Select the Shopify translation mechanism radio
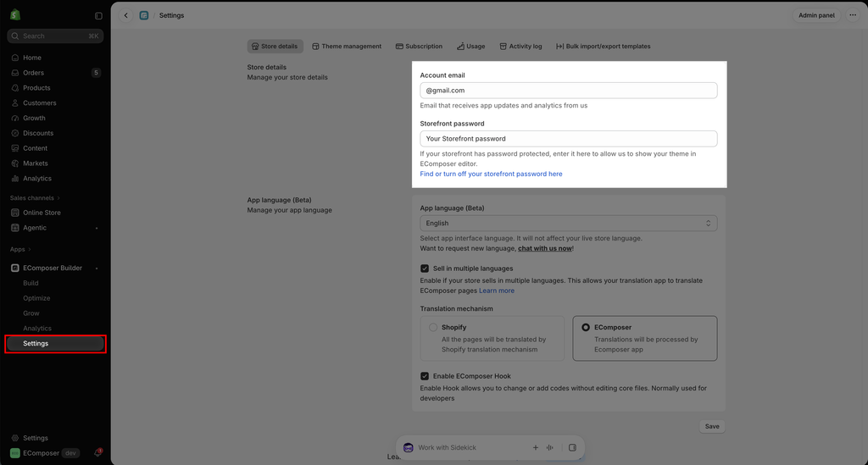868x465 pixels. [433, 327]
